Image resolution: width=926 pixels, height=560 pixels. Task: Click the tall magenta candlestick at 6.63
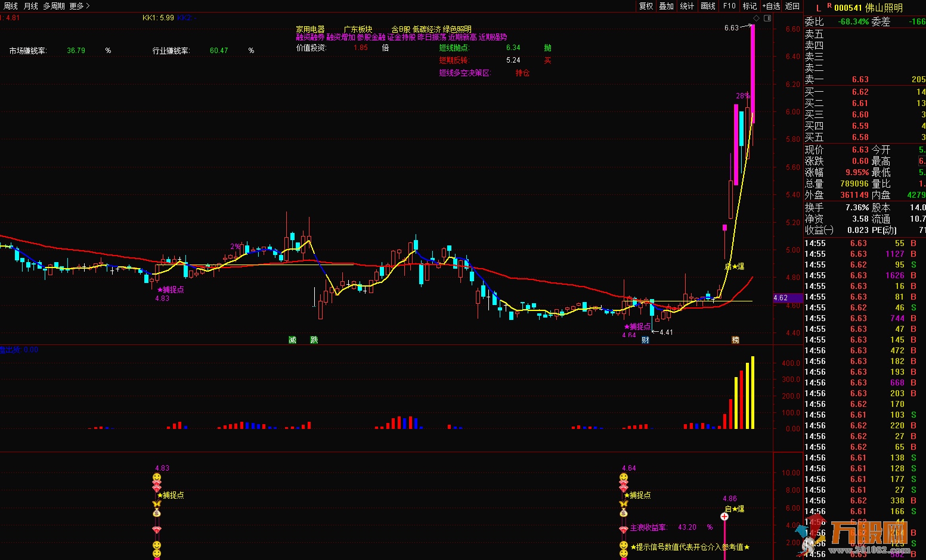(752, 74)
